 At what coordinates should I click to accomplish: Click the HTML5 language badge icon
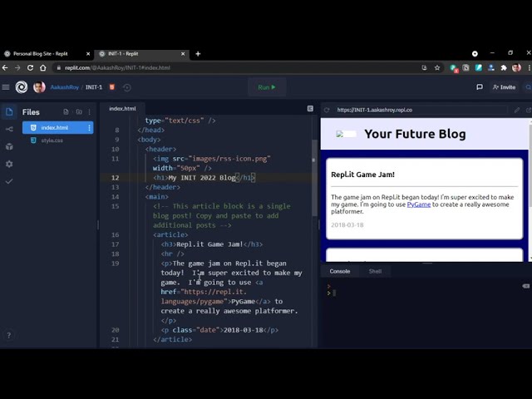coord(112,87)
